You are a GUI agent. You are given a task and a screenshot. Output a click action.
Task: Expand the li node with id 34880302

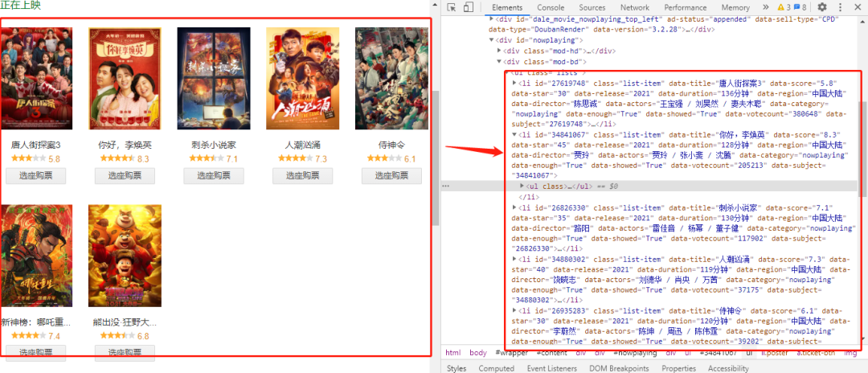pyautogui.click(x=515, y=259)
